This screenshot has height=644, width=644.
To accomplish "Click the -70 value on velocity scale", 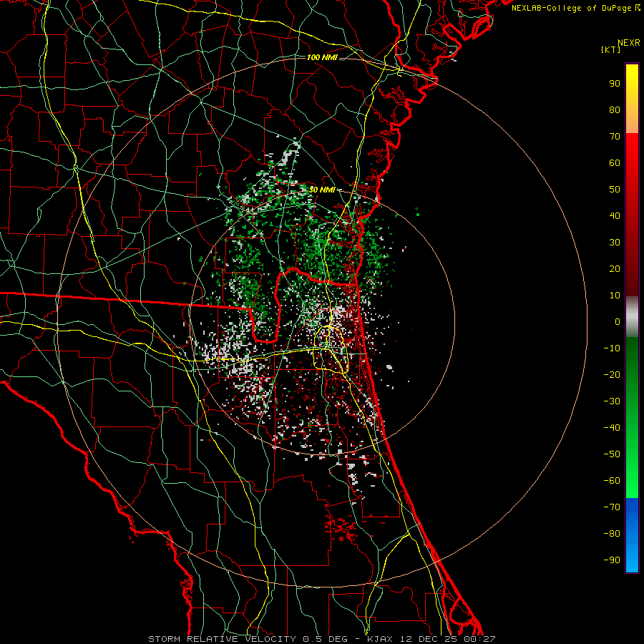I will coord(612,507).
